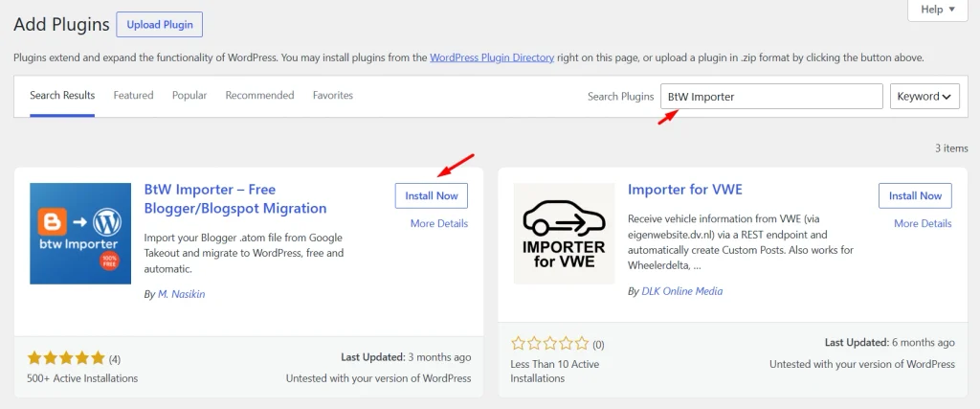View More Details for Importer for VWE

pyautogui.click(x=924, y=223)
